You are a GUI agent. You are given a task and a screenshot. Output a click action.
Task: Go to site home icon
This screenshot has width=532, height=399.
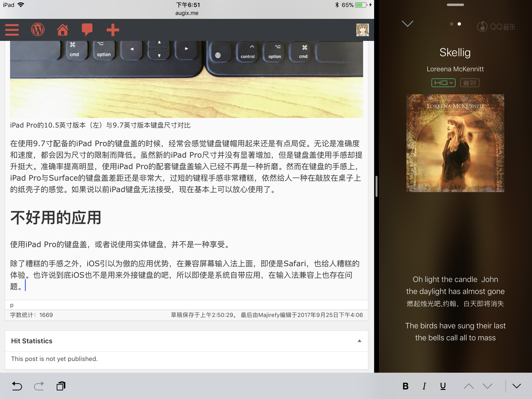(62, 30)
